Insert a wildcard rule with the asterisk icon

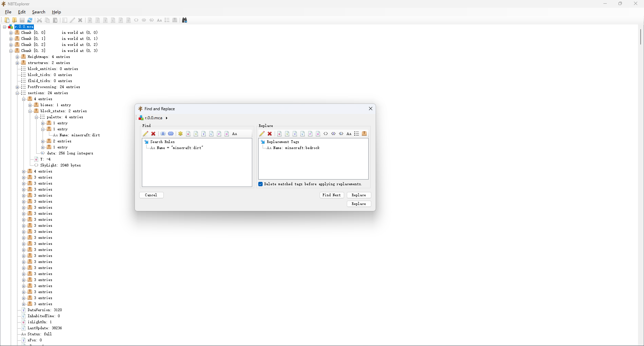tap(180, 134)
